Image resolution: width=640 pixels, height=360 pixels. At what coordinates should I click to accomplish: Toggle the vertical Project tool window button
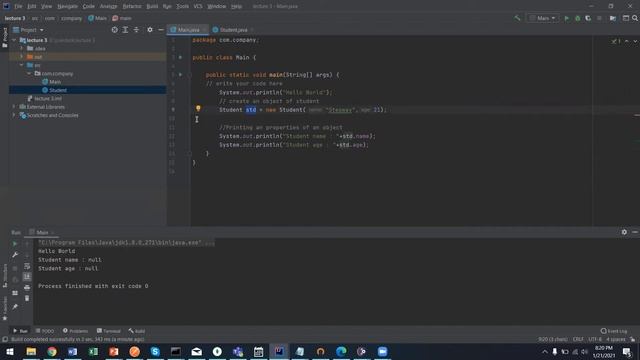(x=4, y=38)
